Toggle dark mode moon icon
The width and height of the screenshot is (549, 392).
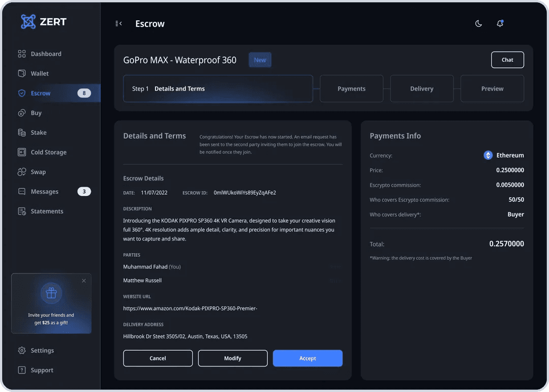click(x=478, y=23)
